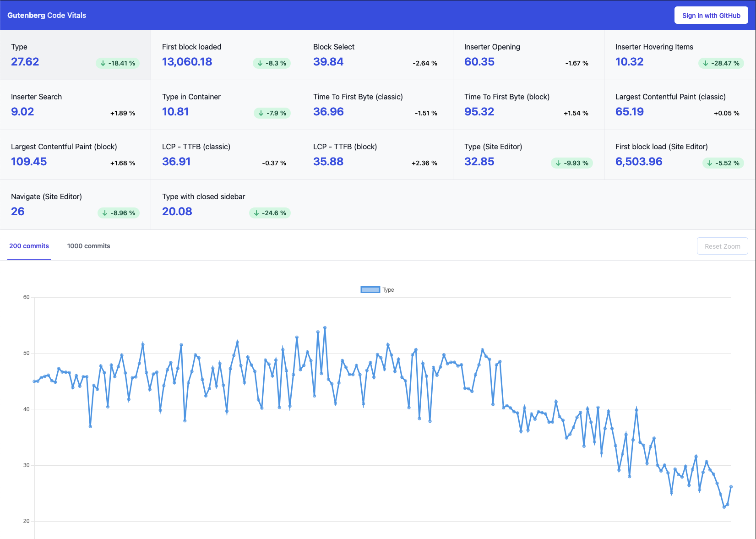Select the Type (Site Editor) card

(x=528, y=155)
